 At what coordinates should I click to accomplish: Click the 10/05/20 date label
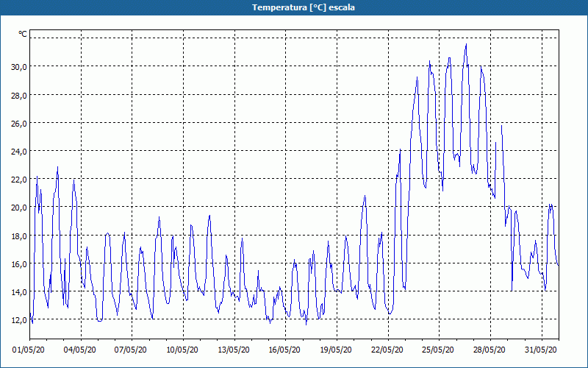pyautogui.click(x=182, y=350)
